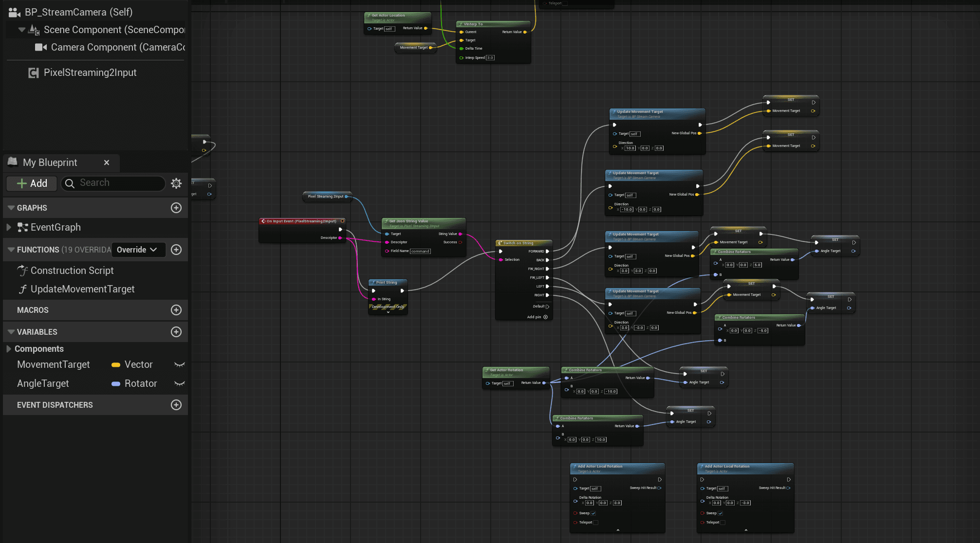Image resolution: width=980 pixels, height=543 pixels.
Task: Close the My Blueprint tab
Action: click(x=107, y=163)
